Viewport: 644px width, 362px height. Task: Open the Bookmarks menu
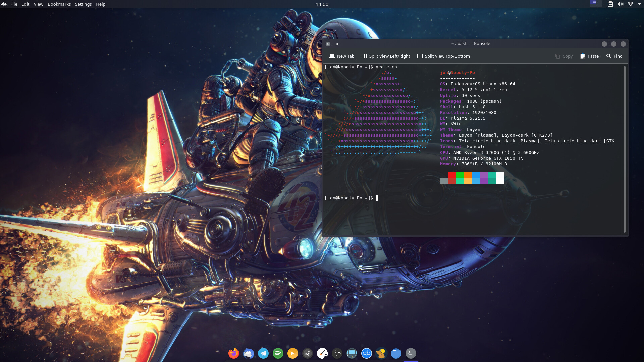point(59,4)
